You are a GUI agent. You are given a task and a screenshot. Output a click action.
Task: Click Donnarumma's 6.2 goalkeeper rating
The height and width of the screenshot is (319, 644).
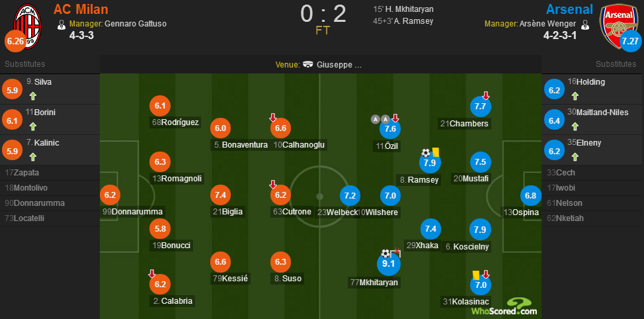pyautogui.click(x=110, y=196)
